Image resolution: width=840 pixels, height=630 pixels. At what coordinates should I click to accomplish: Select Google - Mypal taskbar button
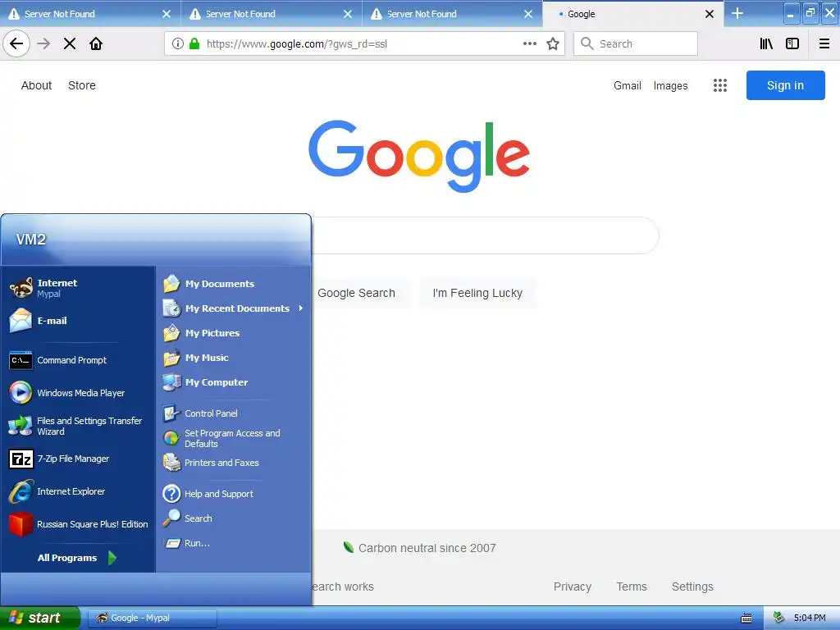click(152, 618)
